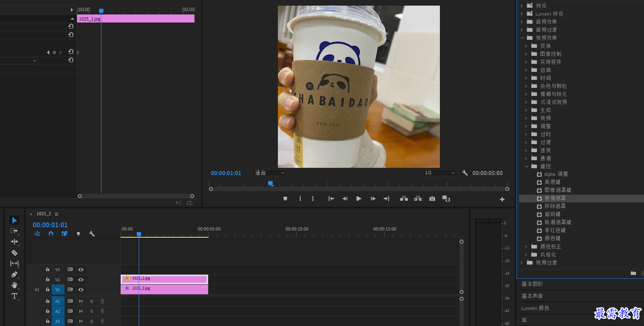Toggle V1 track visibility eye
The width and height of the screenshot is (644, 326).
point(81,289)
